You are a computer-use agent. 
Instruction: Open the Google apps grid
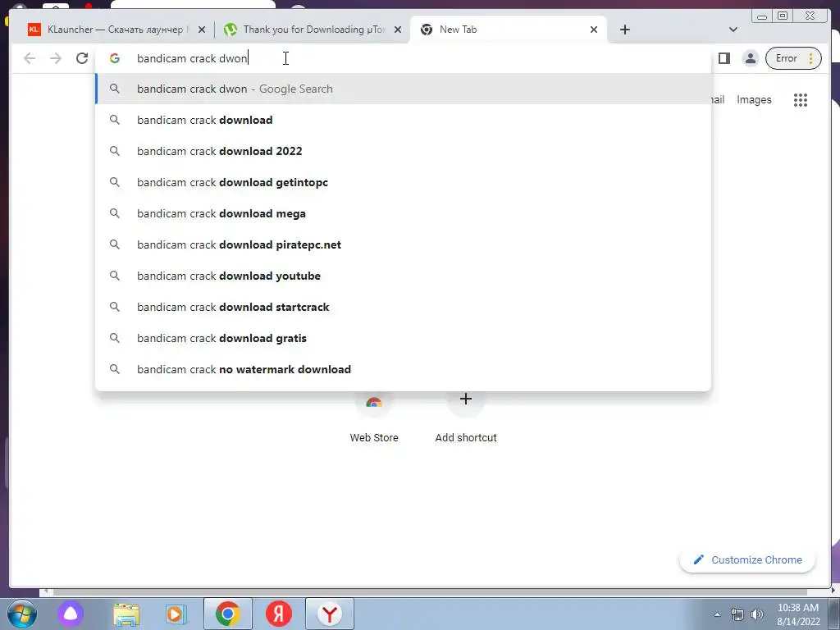coord(801,99)
